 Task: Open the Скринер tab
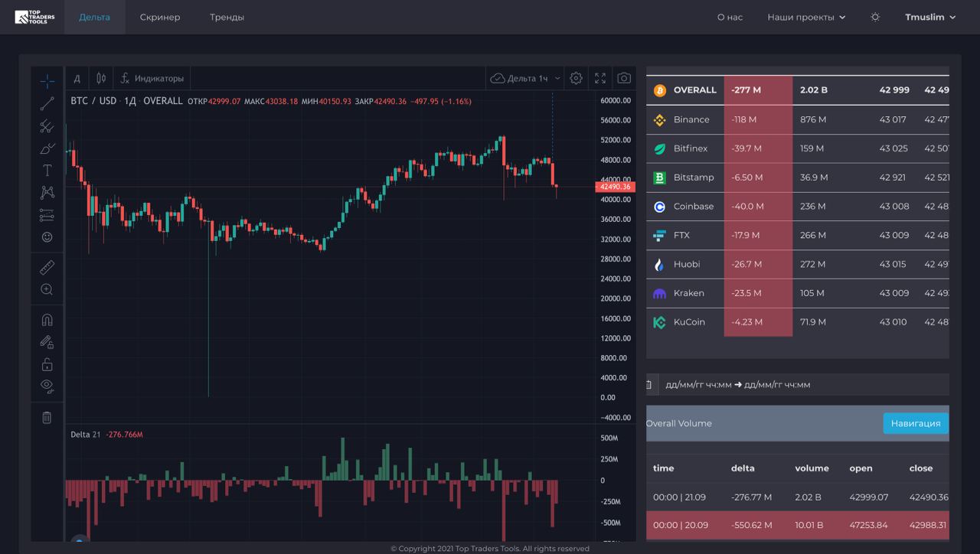point(160,17)
